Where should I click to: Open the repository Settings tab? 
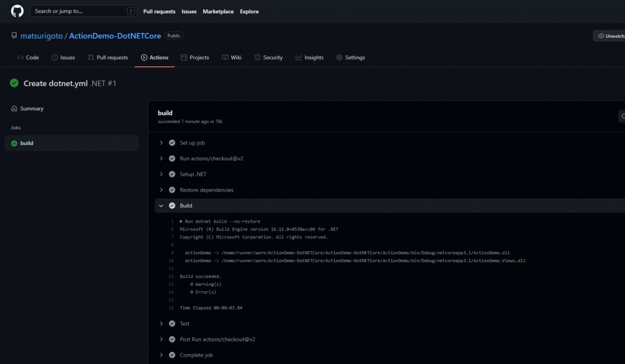point(350,57)
